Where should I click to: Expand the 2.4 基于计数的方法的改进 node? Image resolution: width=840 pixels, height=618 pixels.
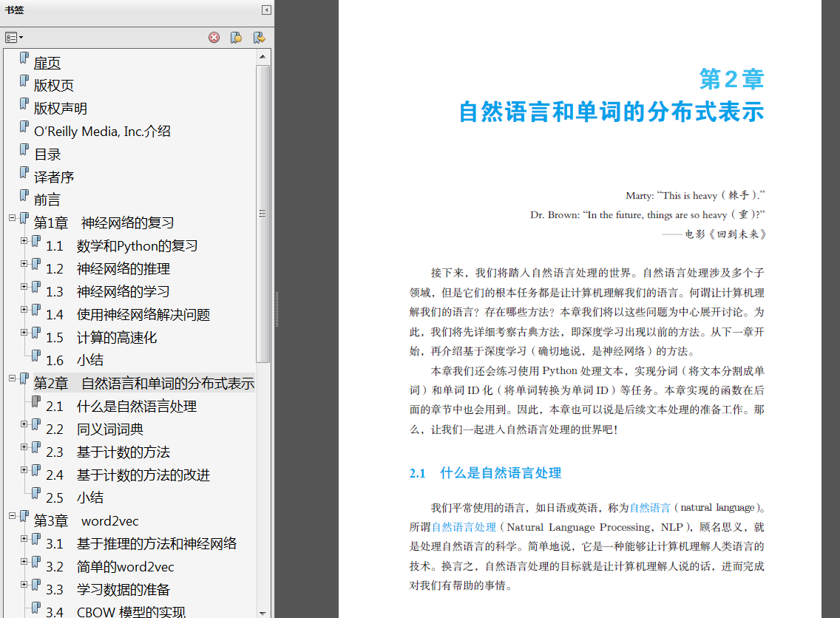[x=24, y=469]
